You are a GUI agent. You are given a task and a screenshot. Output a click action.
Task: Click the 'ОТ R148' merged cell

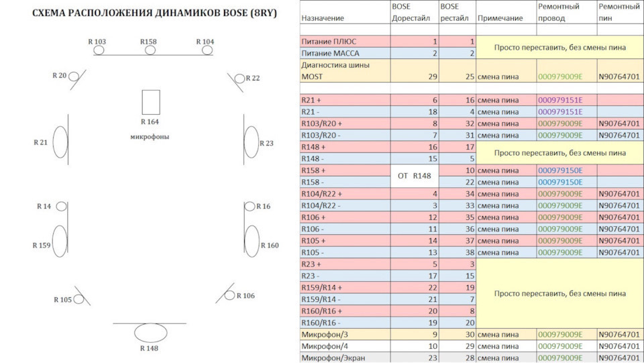(x=415, y=176)
